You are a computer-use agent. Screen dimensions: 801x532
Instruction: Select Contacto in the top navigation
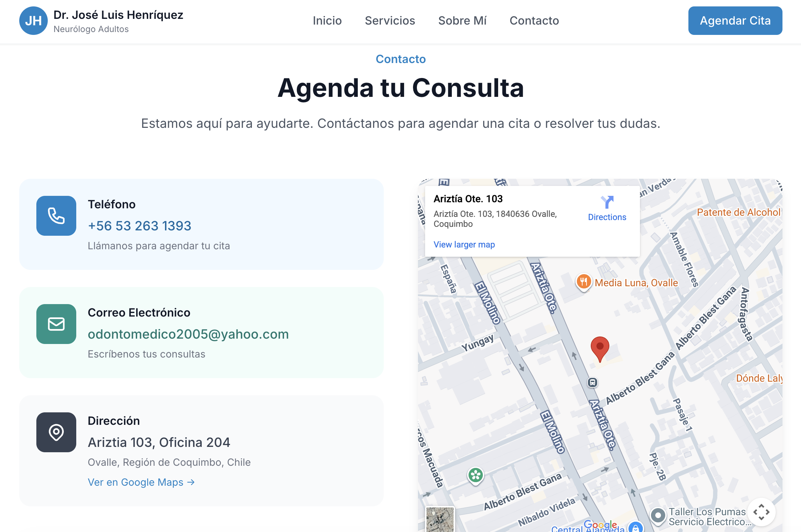coord(534,21)
